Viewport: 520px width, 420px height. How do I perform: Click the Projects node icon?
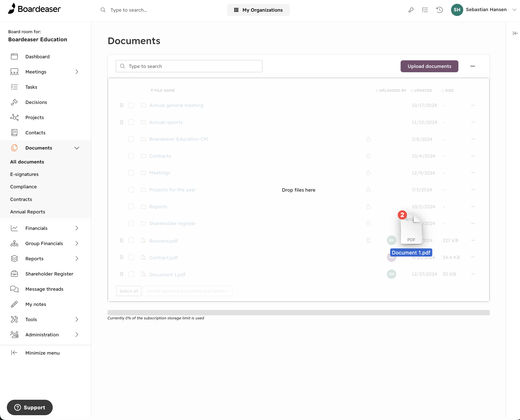pyautogui.click(x=14, y=117)
